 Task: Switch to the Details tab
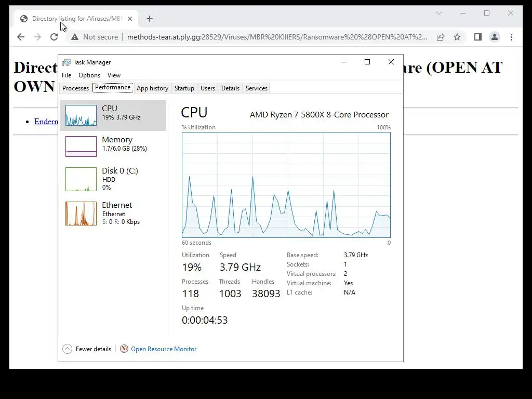click(230, 88)
